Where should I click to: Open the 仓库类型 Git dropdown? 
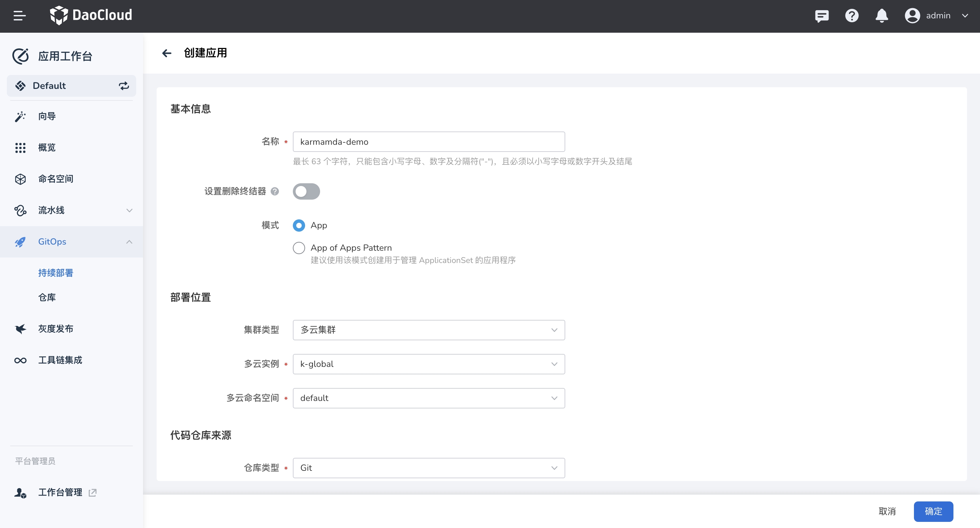point(428,468)
